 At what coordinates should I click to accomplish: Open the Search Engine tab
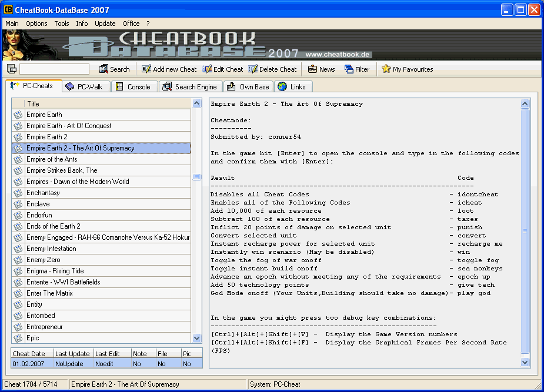[190, 86]
